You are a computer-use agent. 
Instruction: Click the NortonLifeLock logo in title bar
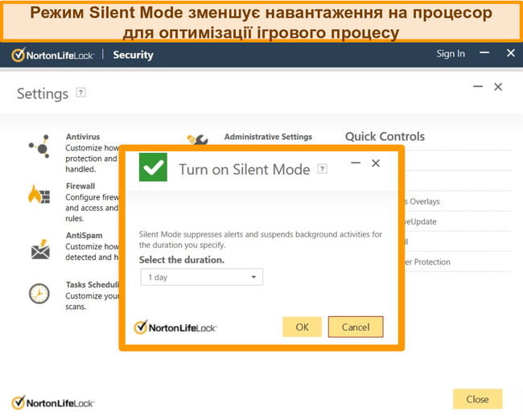52,55
